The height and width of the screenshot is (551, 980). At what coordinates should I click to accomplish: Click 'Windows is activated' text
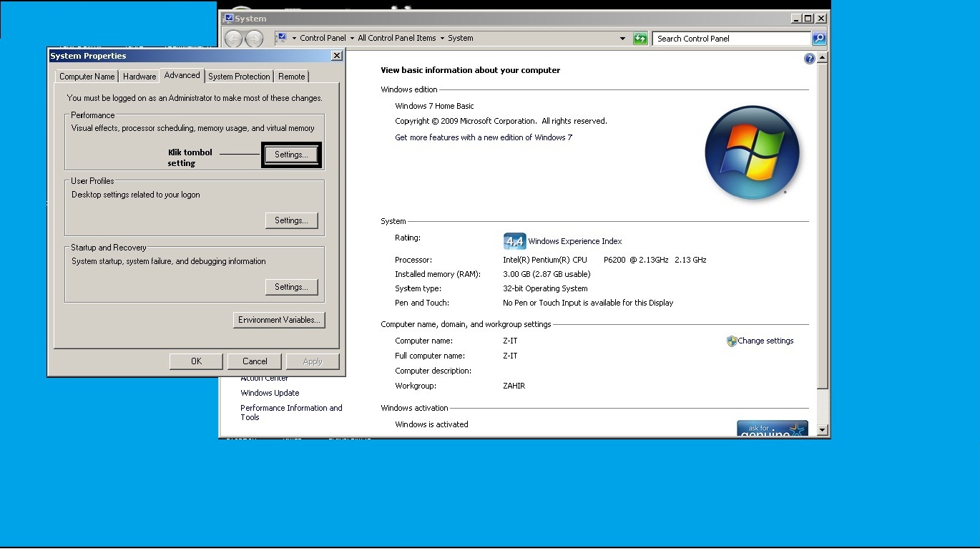[431, 424]
